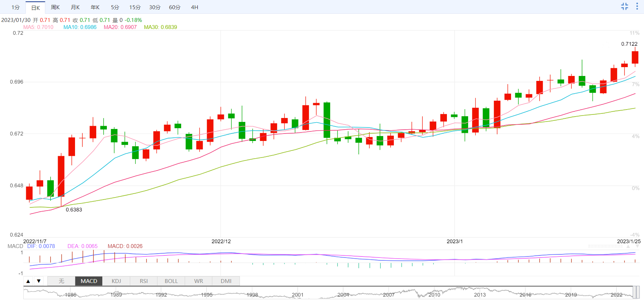Viewport: 644px width, 307px height.
Task: Switch to the 日K daily chart tab
Action: pos(35,7)
